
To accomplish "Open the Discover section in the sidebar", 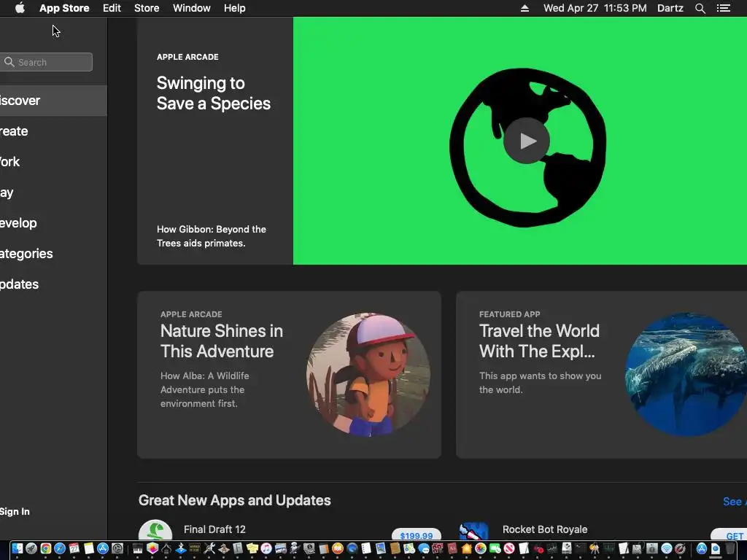I will click(x=53, y=101).
